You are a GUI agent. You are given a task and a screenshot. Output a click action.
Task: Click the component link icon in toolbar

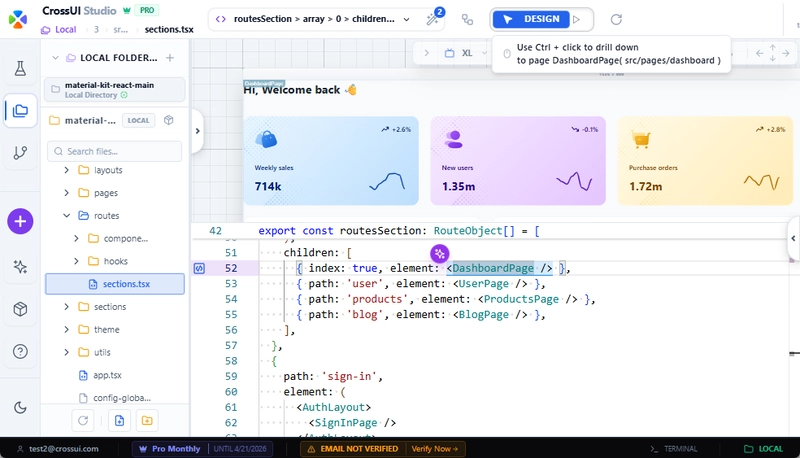467,19
